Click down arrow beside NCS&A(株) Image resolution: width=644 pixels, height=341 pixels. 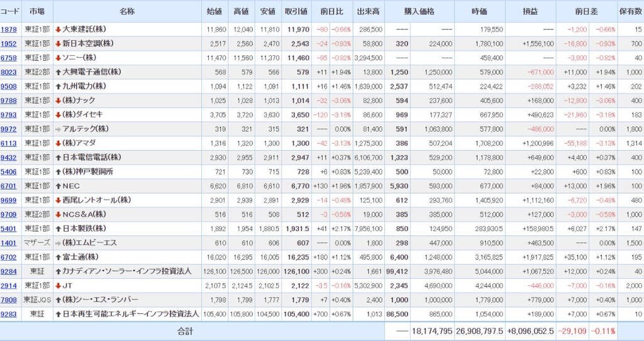pyautogui.click(x=58, y=215)
